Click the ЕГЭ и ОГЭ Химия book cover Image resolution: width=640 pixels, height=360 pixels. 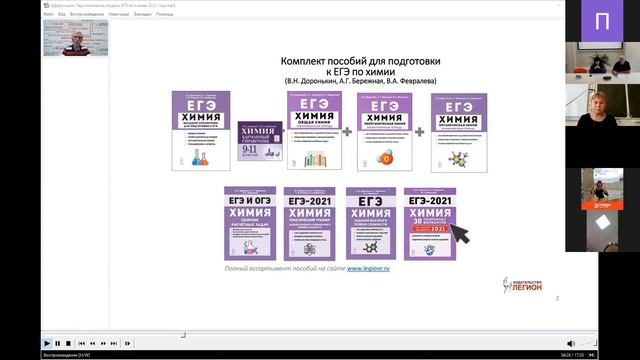click(x=250, y=223)
